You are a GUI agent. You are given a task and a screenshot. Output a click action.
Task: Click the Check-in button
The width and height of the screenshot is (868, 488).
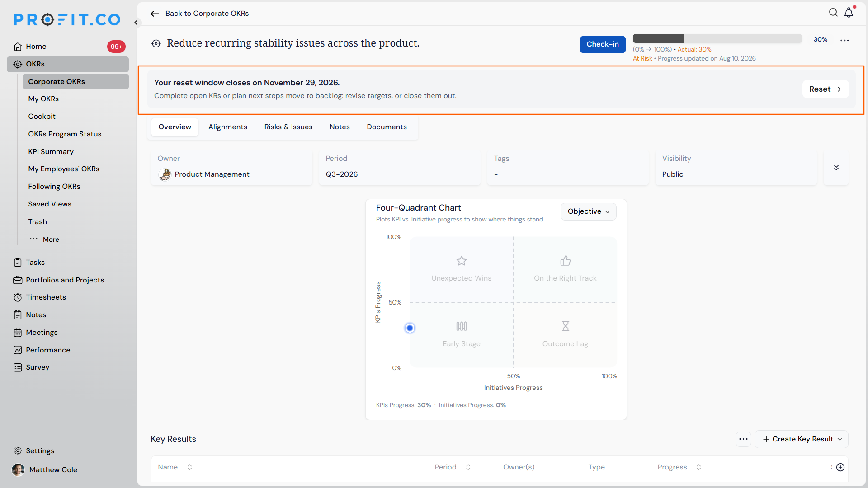pos(603,44)
